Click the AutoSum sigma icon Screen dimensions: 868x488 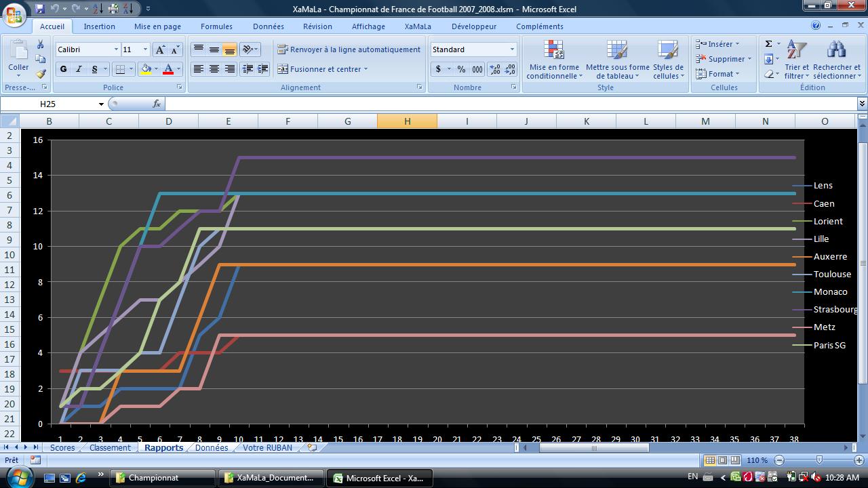click(768, 44)
